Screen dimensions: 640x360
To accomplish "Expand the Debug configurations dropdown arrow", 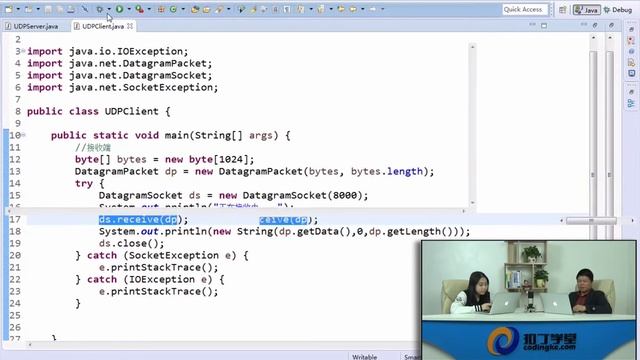I will click(x=109, y=9).
